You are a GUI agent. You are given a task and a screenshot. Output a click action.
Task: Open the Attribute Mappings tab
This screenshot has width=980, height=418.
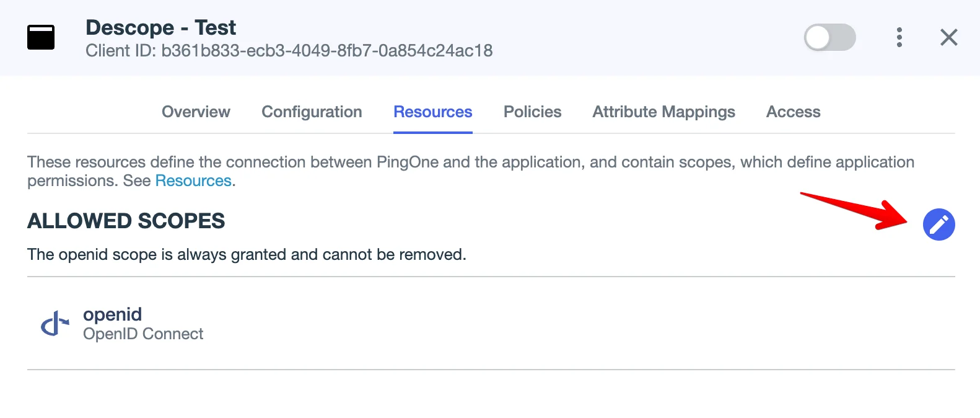click(x=663, y=112)
